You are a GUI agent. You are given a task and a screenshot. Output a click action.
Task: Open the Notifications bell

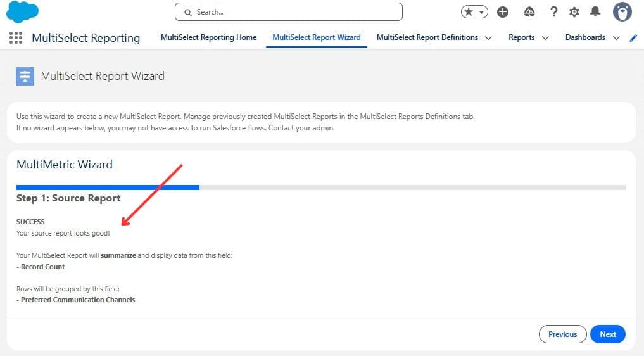point(595,11)
